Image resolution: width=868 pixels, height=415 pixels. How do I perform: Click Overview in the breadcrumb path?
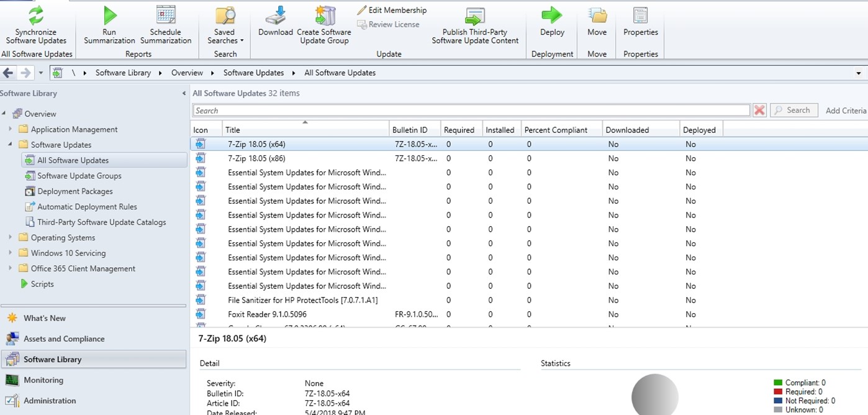[x=187, y=73]
